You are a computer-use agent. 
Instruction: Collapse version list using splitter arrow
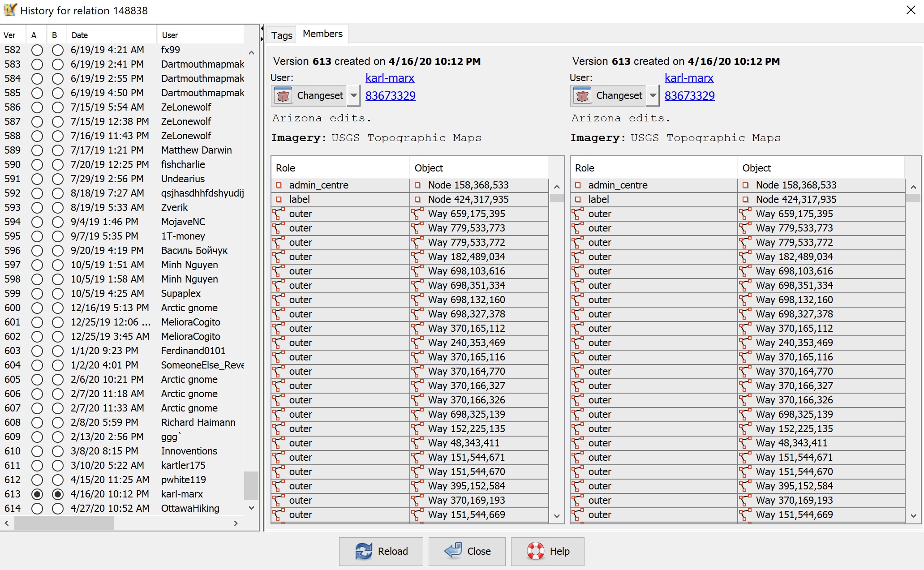(262, 29)
